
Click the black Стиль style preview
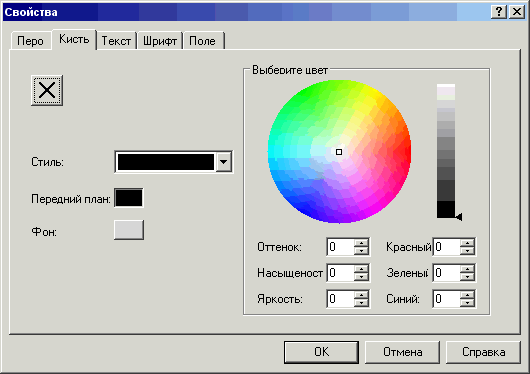tap(166, 162)
